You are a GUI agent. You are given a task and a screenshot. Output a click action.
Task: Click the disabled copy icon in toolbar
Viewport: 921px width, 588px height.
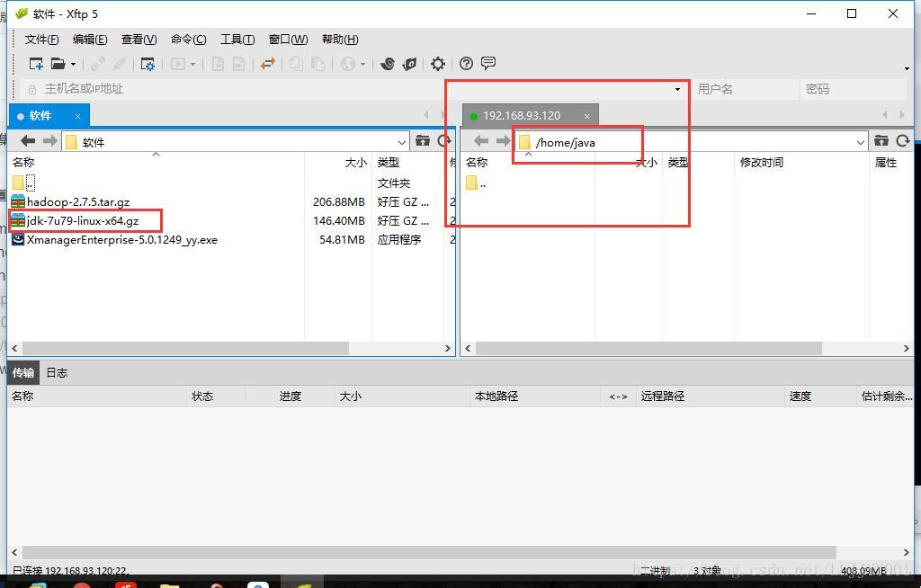296,64
